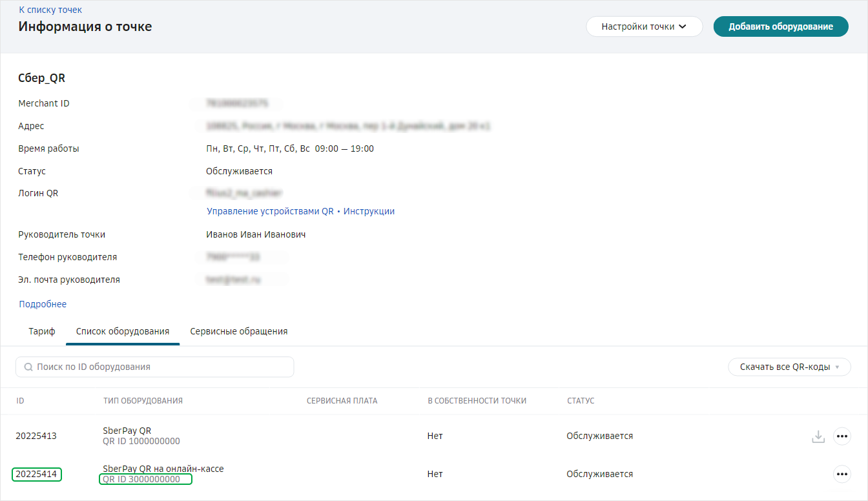
Task: Click equipment ID 20225414 in the table
Action: click(x=36, y=475)
